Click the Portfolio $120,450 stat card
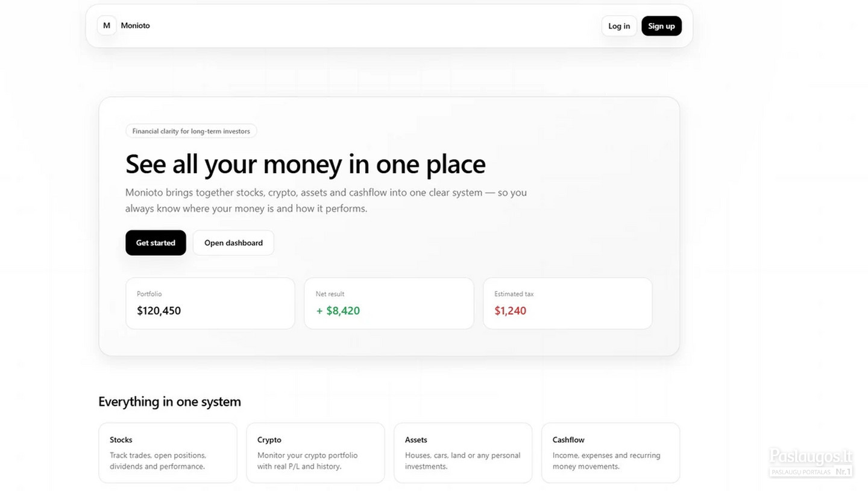The height and width of the screenshot is (491, 868). coord(210,303)
